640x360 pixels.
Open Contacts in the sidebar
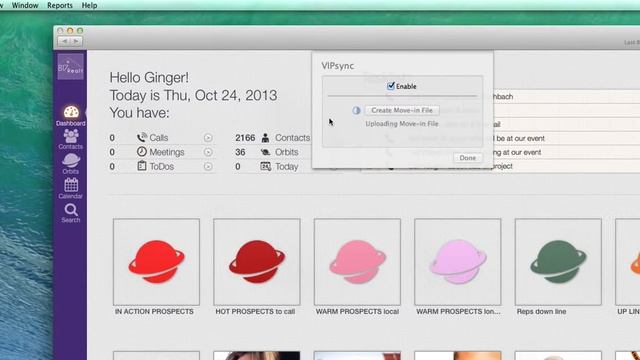point(71,139)
